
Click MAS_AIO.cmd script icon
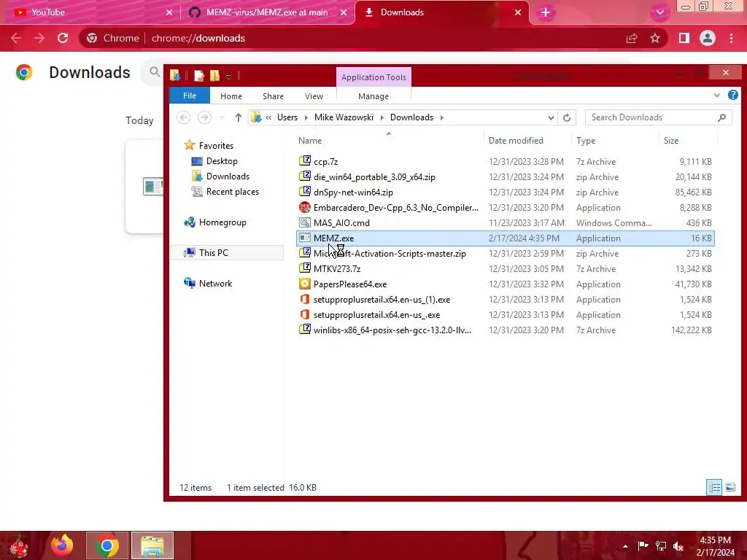tap(305, 222)
